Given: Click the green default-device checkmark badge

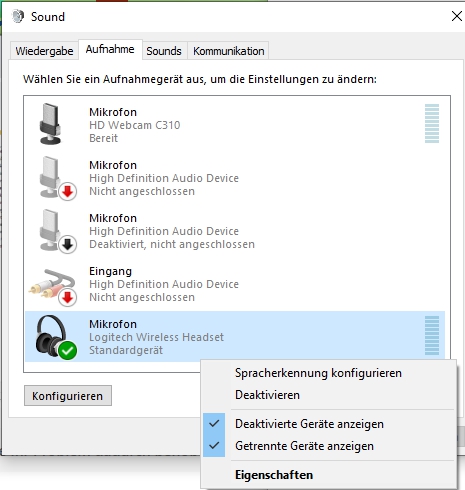Looking at the screenshot, I should [68, 350].
